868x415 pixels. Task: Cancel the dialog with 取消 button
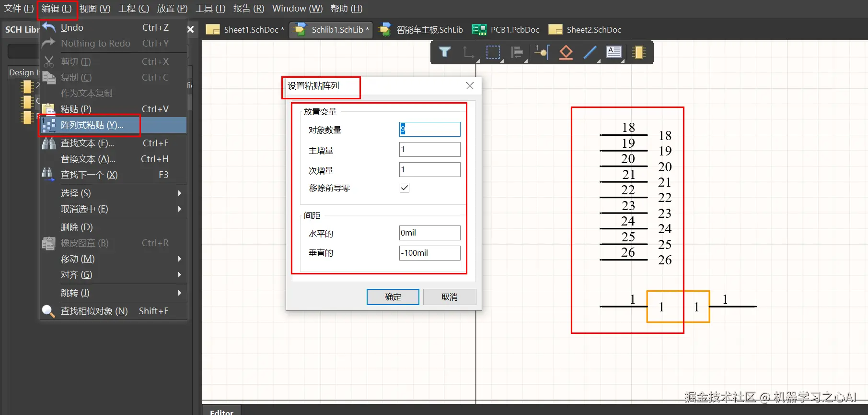[450, 297]
